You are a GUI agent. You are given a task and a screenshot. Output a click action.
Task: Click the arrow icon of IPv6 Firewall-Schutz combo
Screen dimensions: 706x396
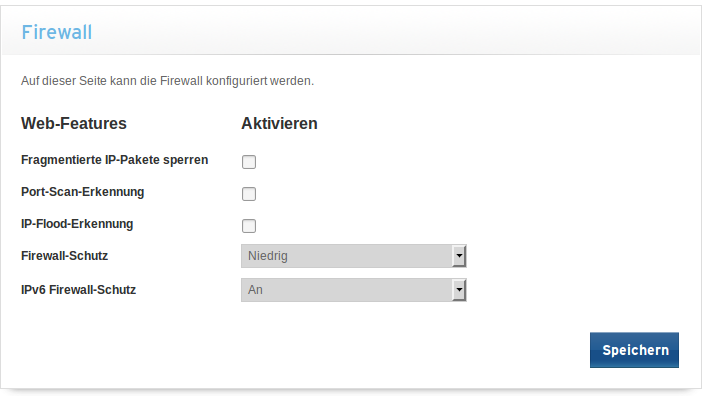click(459, 290)
